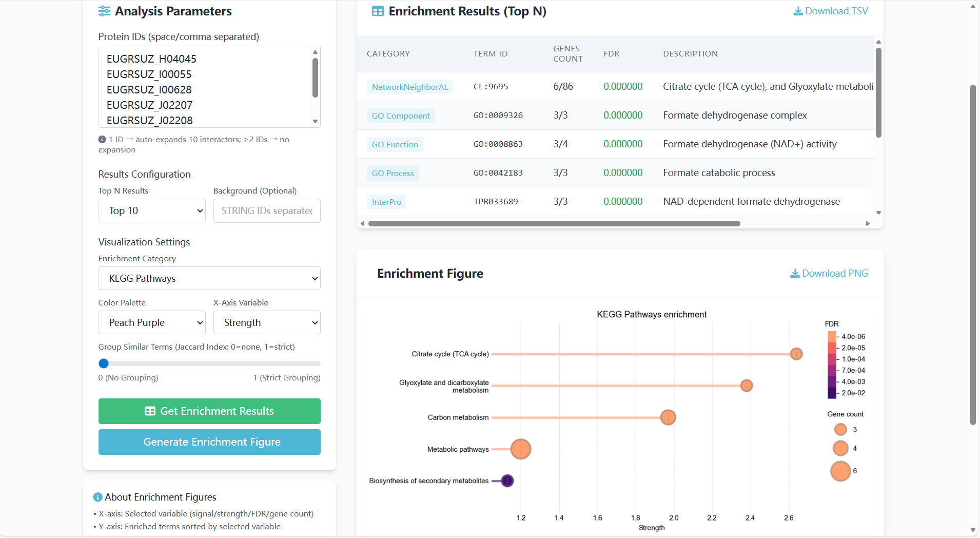Click the info icon beside About Enrichment Figures
The height and width of the screenshot is (538, 980).
pos(97,497)
